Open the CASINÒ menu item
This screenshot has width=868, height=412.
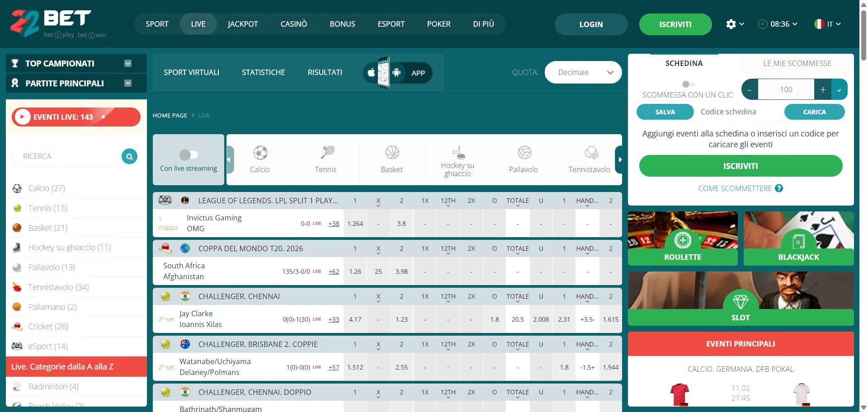293,24
